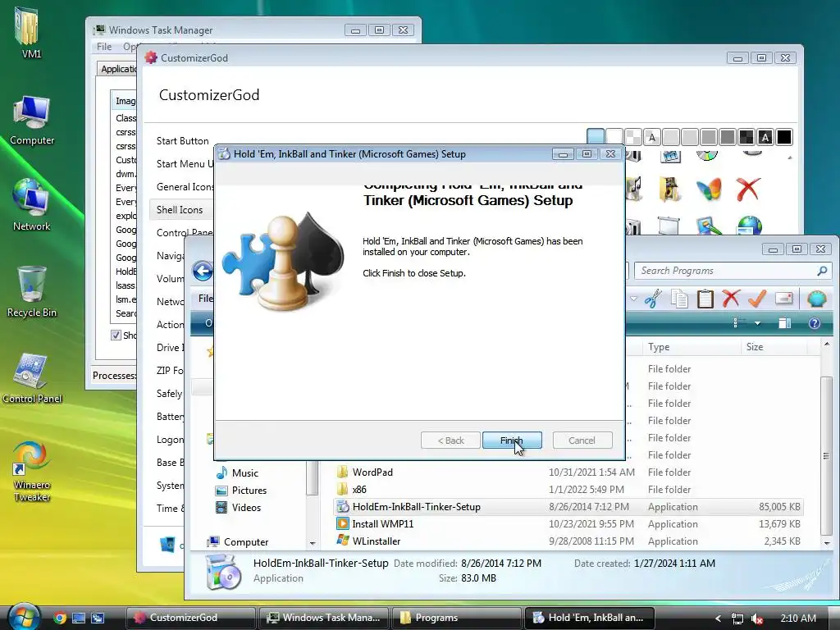Select HoldEm-InkBall-Tinker-Setup in file list
The height and width of the screenshot is (630, 840).
(x=568, y=507)
